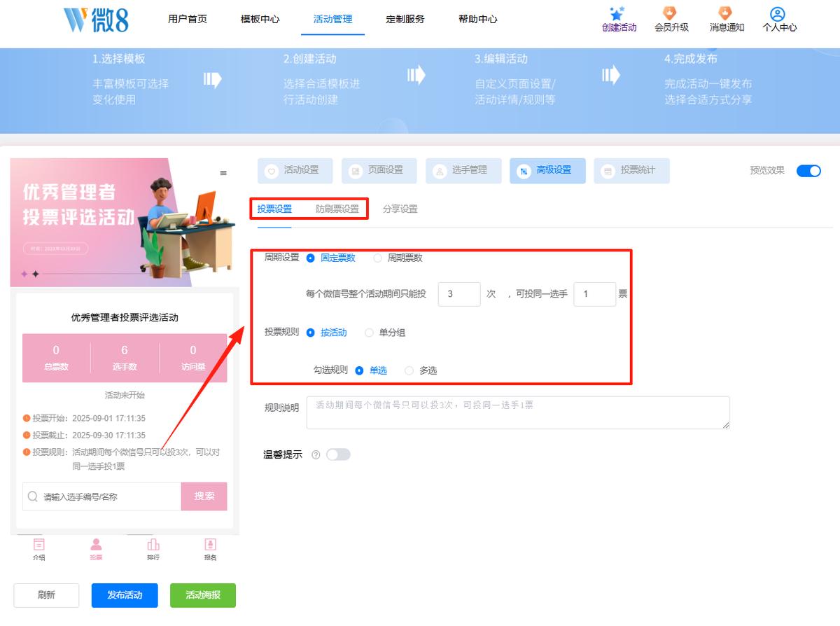Toggle the 预览效果 switch
Screen dimensions: 840x626
(808, 171)
